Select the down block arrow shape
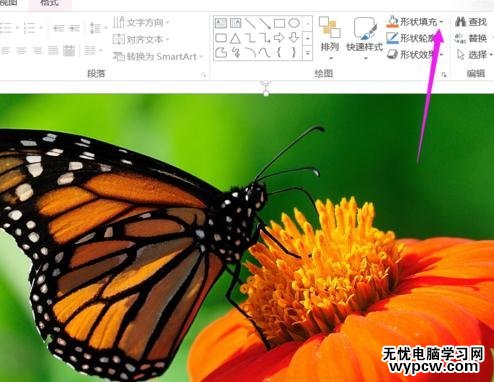Image resolution: width=494 pixels, height=382 pixels. (x=294, y=38)
